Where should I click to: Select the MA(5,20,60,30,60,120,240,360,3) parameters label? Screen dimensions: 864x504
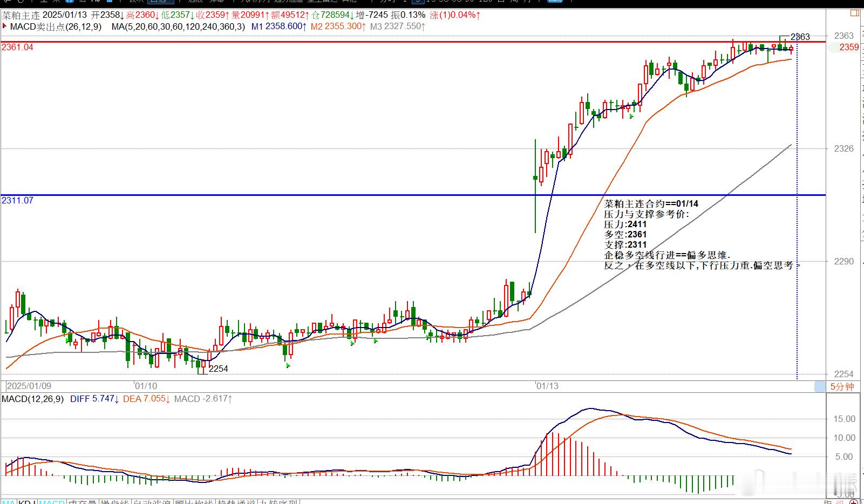pos(178,26)
